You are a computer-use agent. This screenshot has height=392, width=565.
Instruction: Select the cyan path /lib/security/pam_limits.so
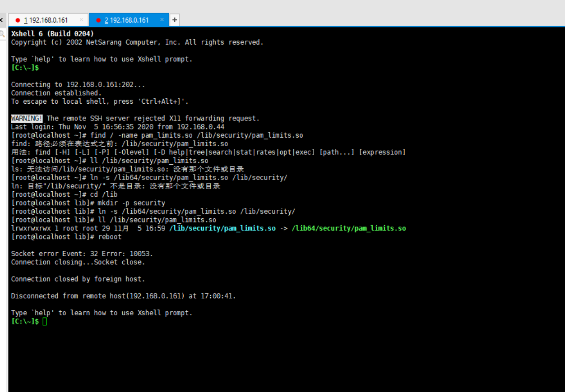point(222,228)
